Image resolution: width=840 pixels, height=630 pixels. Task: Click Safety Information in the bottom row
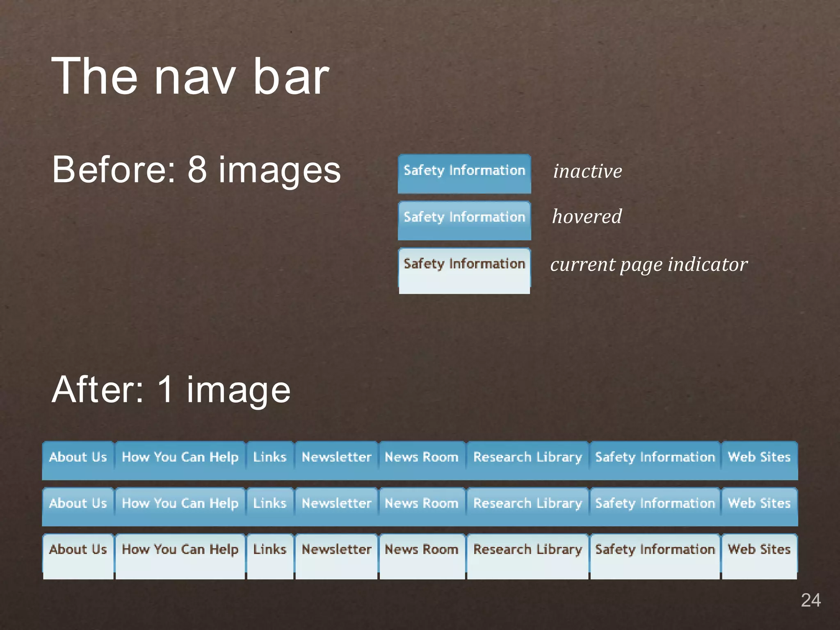click(x=655, y=556)
